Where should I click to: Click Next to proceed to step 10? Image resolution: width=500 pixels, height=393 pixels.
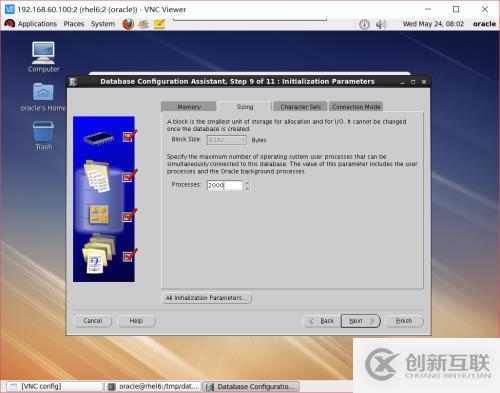(x=361, y=321)
